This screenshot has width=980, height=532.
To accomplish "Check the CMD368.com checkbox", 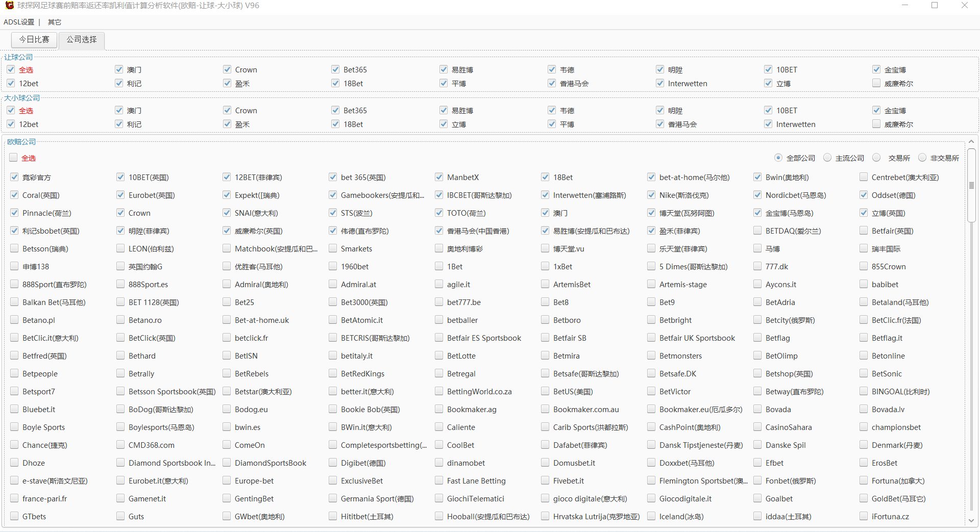I will pyautogui.click(x=120, y=445).
